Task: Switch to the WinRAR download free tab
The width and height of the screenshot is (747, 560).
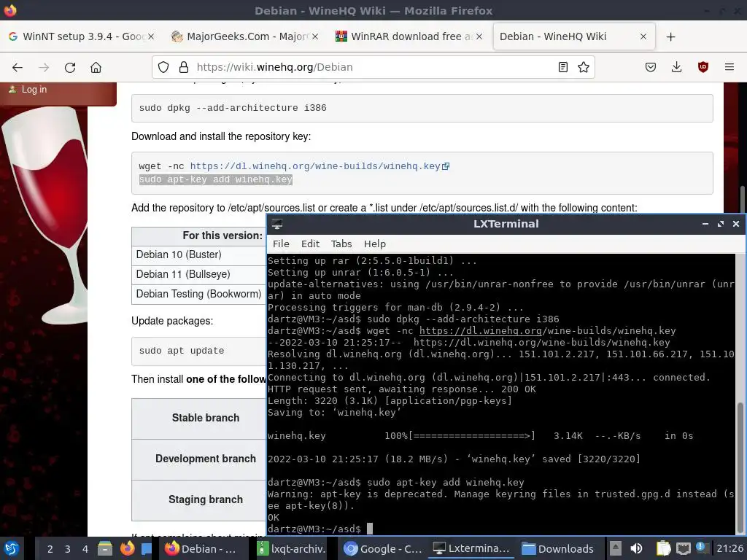Action: point(410,36)
